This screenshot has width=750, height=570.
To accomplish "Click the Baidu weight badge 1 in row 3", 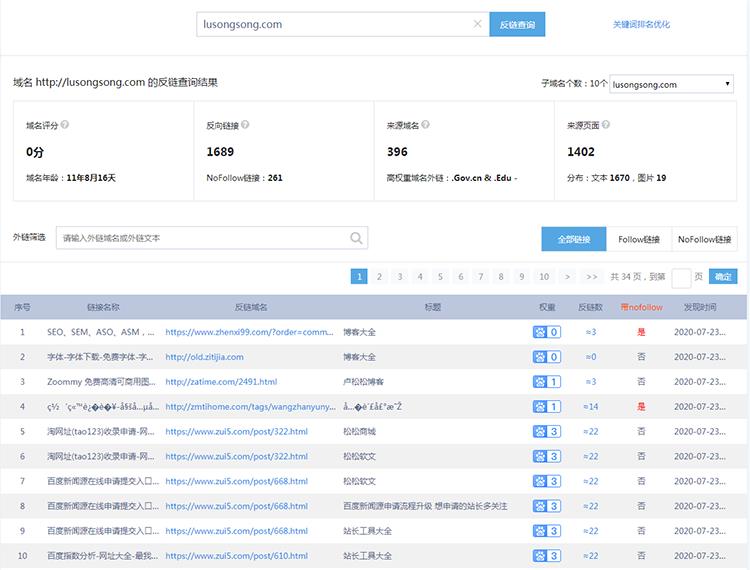I will (547, 382).
